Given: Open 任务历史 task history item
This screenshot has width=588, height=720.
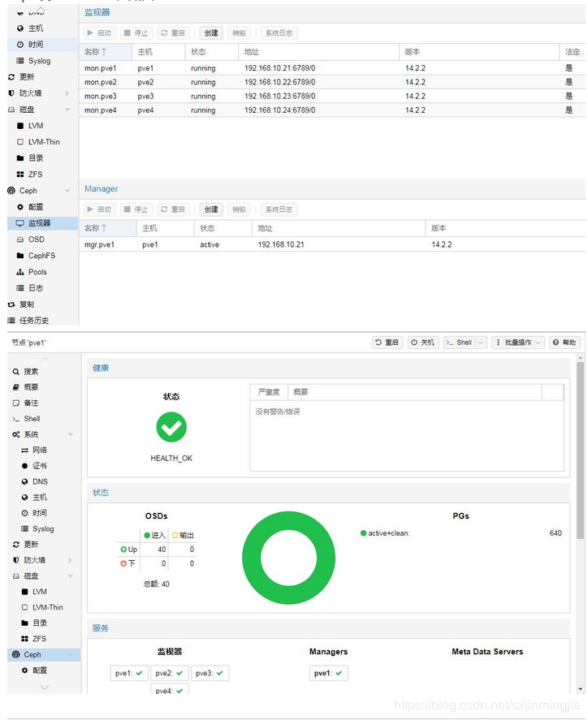Looking at the screenshot, I should [x=28, y=321].
